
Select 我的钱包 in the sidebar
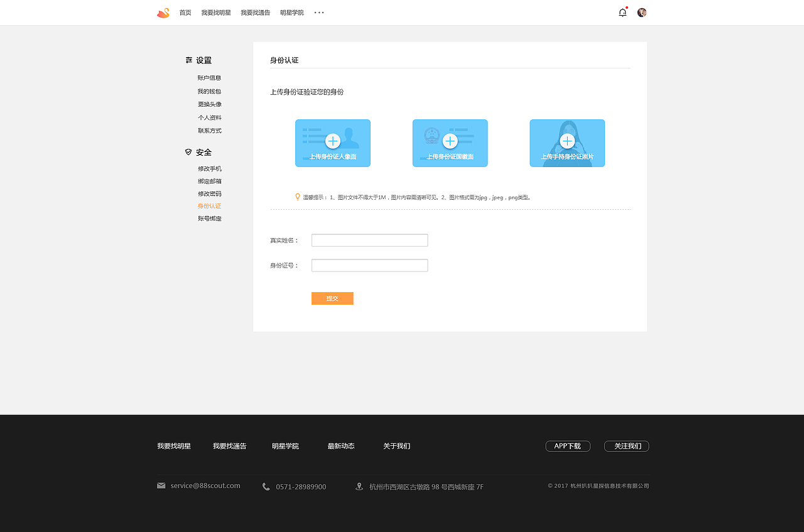209,91
